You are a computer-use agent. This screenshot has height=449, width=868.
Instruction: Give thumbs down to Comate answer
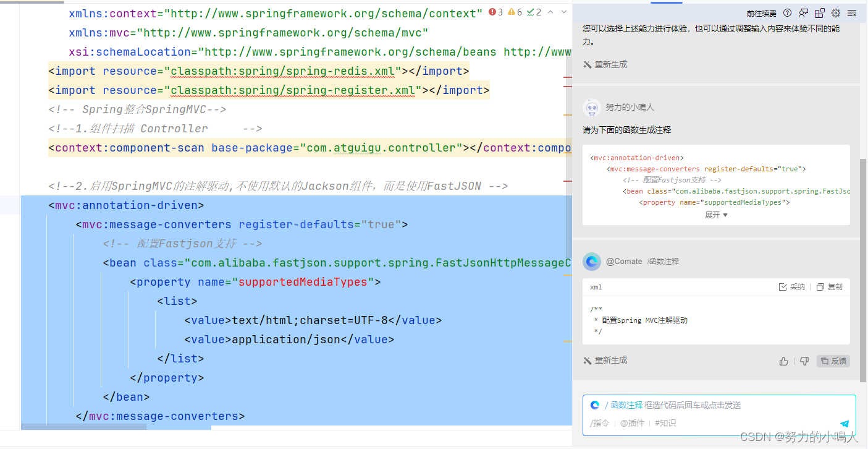tap(804, 361)
